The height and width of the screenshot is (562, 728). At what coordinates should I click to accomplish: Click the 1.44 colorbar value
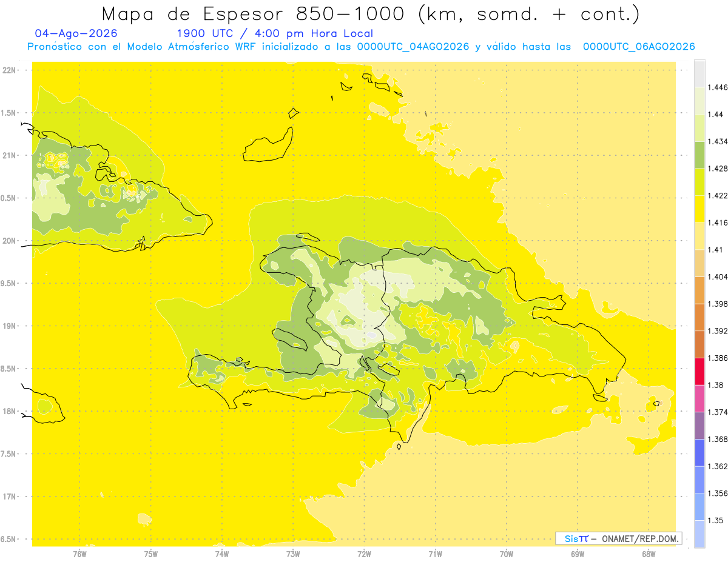[x=715, y=115]
